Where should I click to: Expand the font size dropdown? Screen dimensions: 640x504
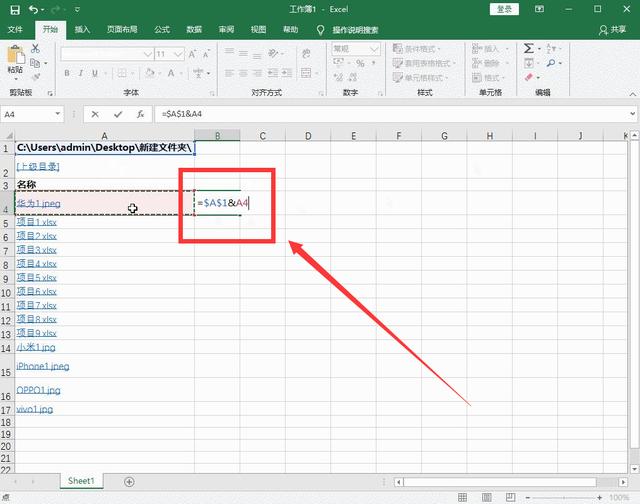(x=176, y=55)
